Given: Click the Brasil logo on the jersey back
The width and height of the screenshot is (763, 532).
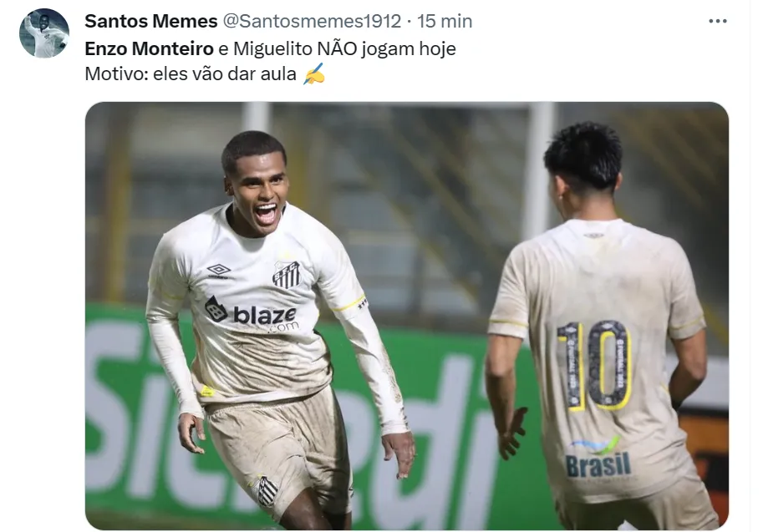Looking at the screenshot, I should 598,458.
